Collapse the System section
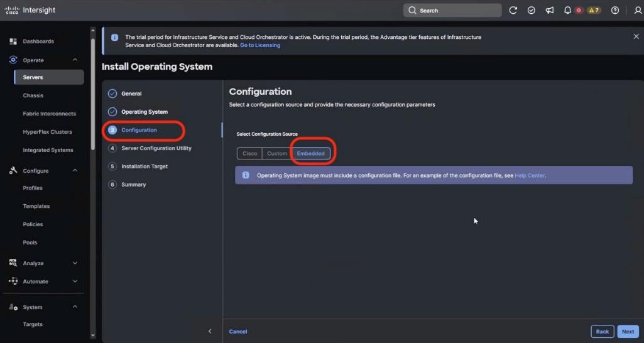 point(75,307)
